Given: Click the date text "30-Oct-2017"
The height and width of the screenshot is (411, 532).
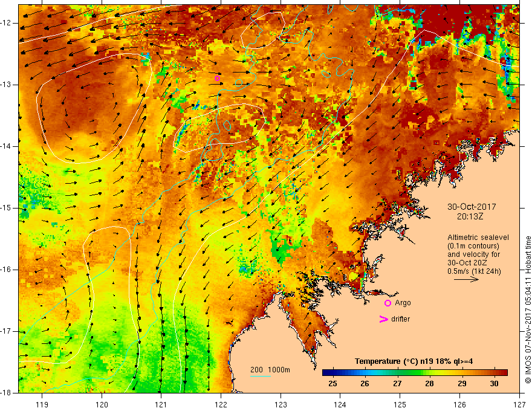Looking at the screenshot, I should [472, 207].
